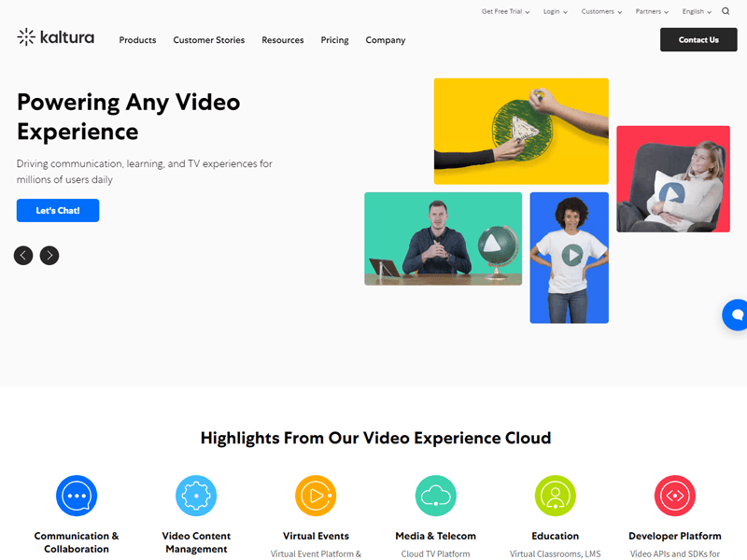Click the Kaltura logo
This screenshot has height=560, width=747.
(x=55, y=37)
